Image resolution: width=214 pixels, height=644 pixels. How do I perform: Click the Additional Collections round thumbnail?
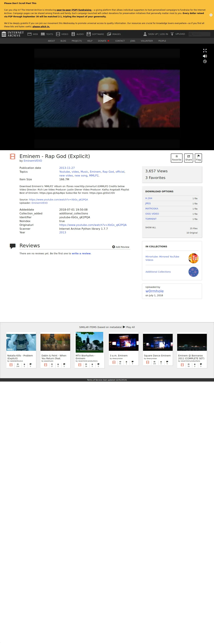(193, 272)
